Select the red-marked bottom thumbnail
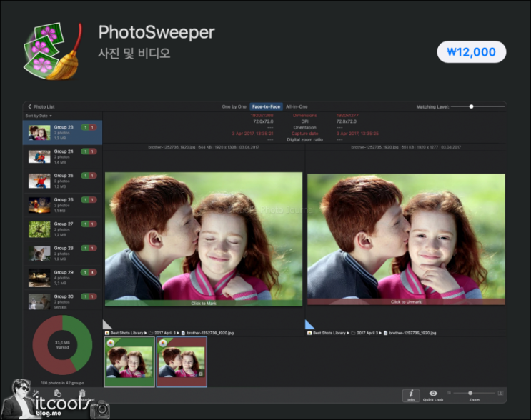Viewport: 531px width, 420px height. click(182, 362)
